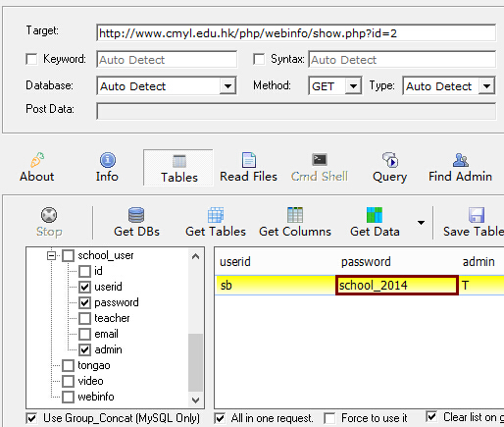This screenshot has height=427, width=504.
Task: Select the tongao tree label
Action: coord(94,365)
